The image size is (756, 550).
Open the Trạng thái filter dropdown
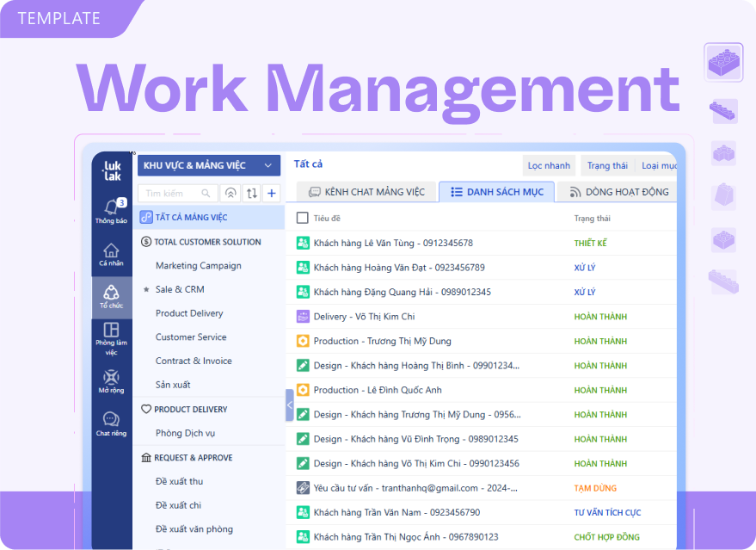tap(607, 165)
